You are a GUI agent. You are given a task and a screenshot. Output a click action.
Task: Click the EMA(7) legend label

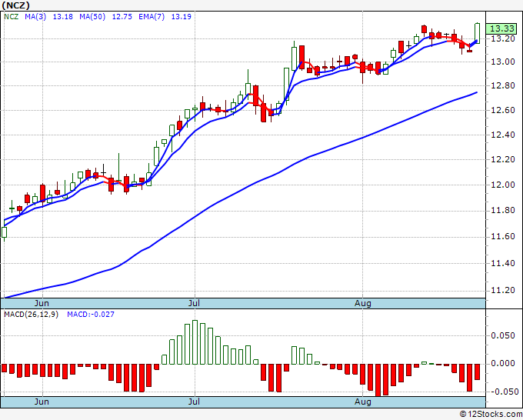pos(152,16)
